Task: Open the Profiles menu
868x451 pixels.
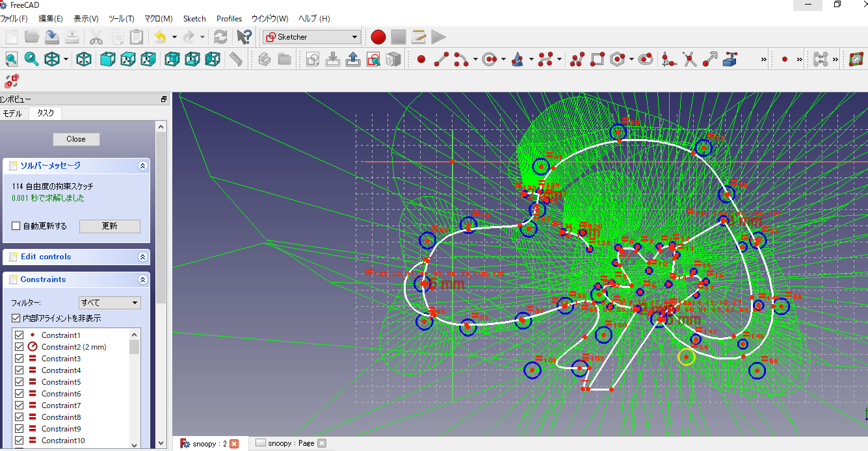Action: (229, 19)
